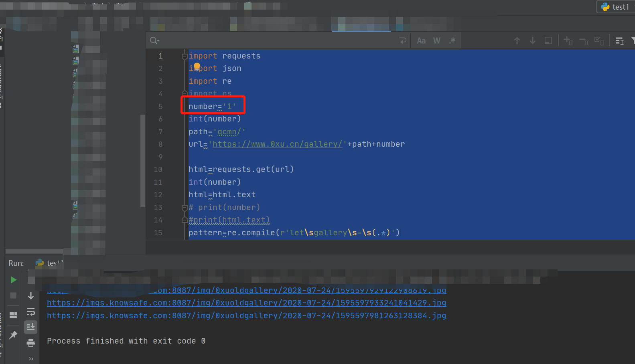The width and height of the screenshot is (635, 364).
Task: Rerun test1 with the green play button
Action: [13, 280]
